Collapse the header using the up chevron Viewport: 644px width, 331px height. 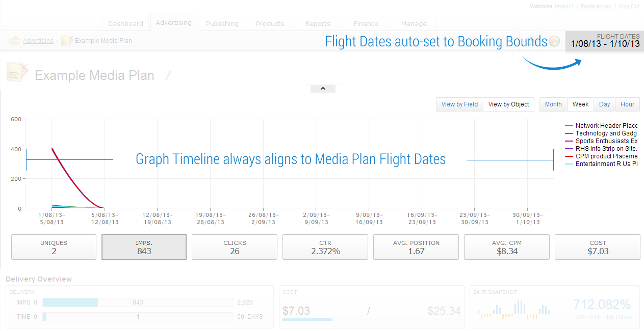(323, 88)
